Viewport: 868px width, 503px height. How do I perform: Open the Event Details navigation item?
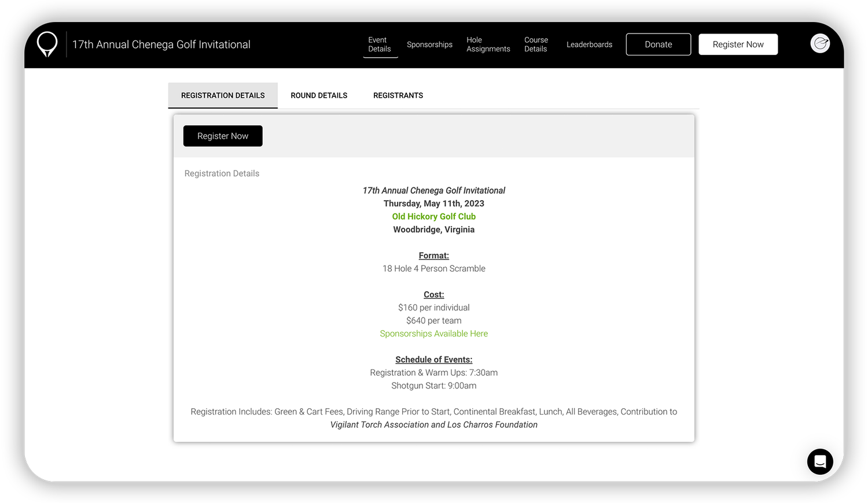[x=380, y=44]
